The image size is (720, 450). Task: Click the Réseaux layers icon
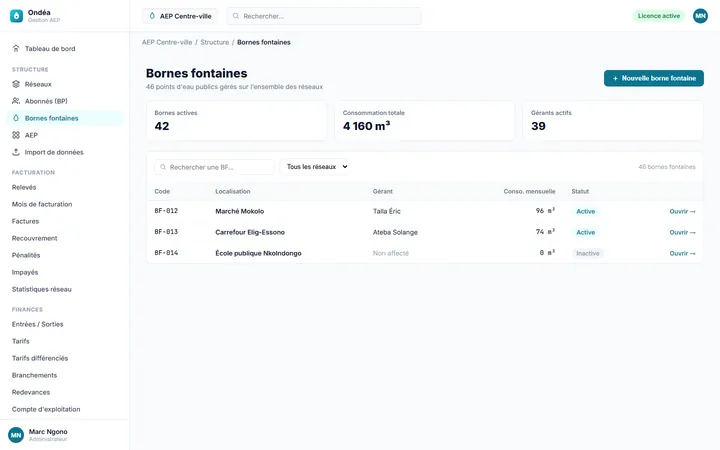tap(16, 84)
